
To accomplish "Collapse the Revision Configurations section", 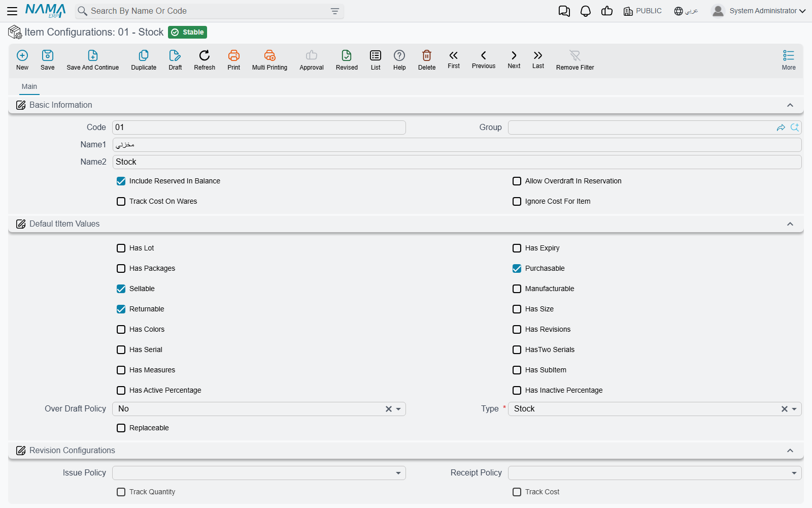I will [x=790, y=451].
